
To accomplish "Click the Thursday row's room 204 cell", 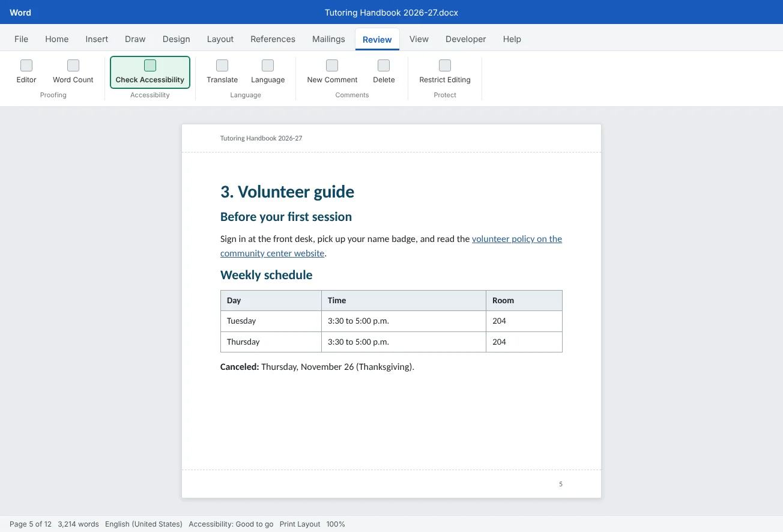I will [524, 342].
